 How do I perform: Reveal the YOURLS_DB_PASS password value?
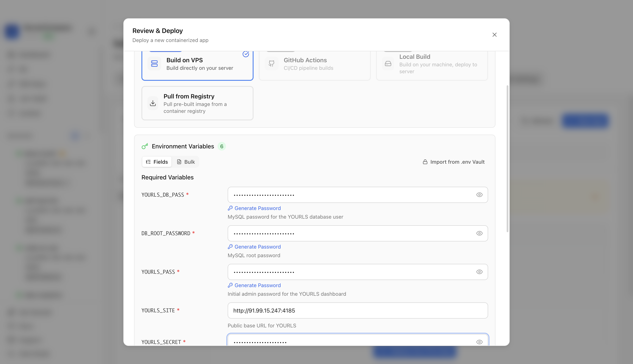point(479,195)
